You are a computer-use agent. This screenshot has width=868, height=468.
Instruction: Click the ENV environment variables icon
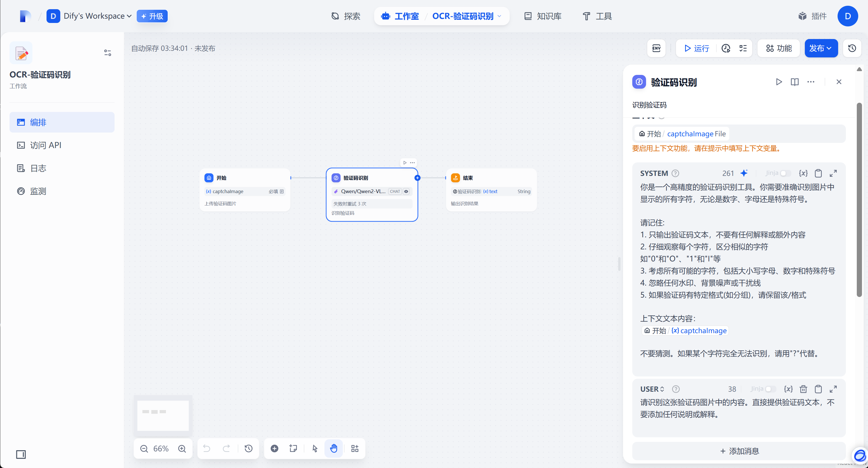click(x=656, y=48)
